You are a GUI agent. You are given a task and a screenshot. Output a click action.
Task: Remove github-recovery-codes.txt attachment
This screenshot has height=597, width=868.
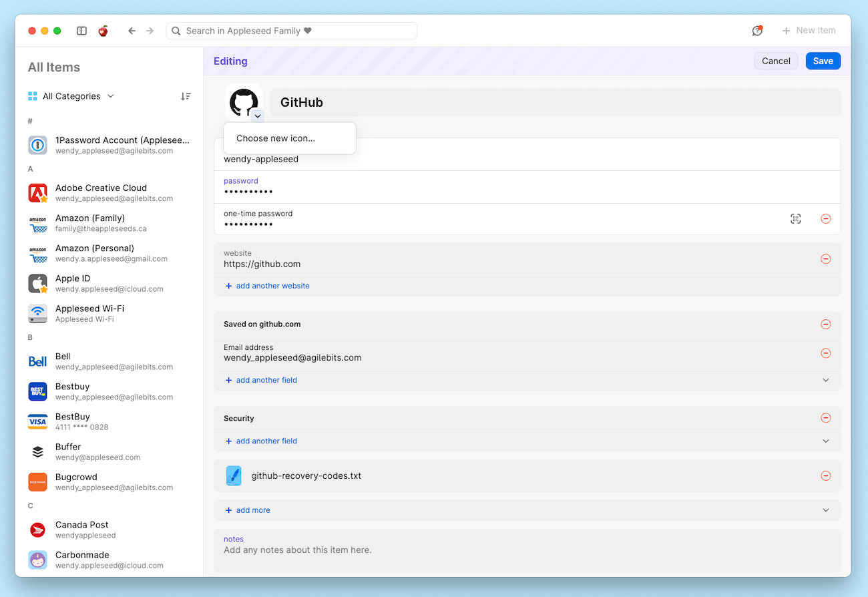click(826, 476)
